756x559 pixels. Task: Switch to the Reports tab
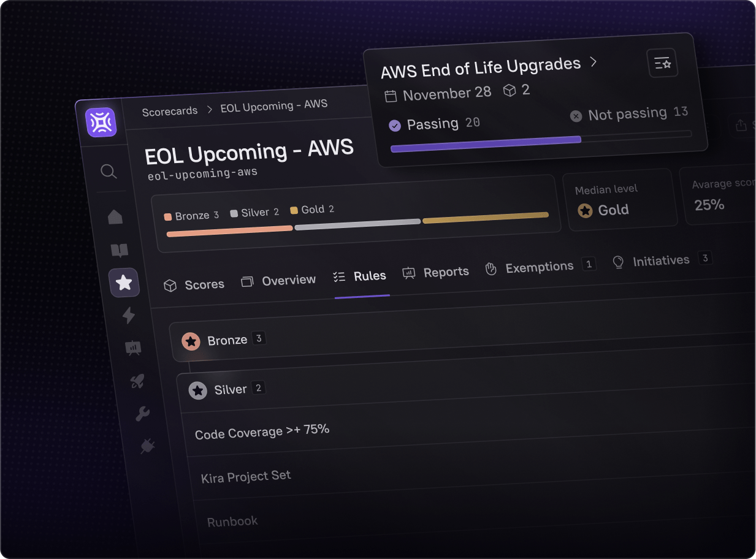pyautogui.click(x=436, y=272)
